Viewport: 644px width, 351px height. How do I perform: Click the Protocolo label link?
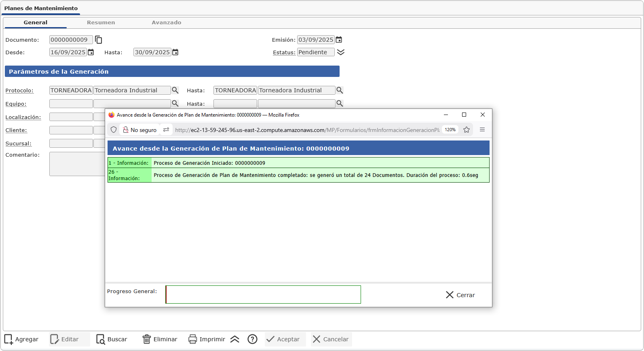(x=19, y=91)
